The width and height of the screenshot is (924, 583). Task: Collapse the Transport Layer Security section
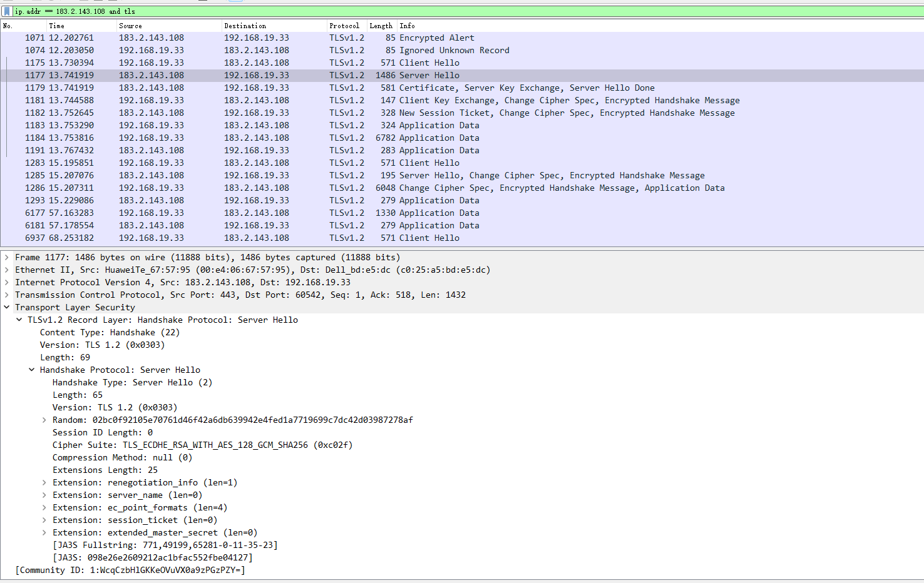point(7,307)
